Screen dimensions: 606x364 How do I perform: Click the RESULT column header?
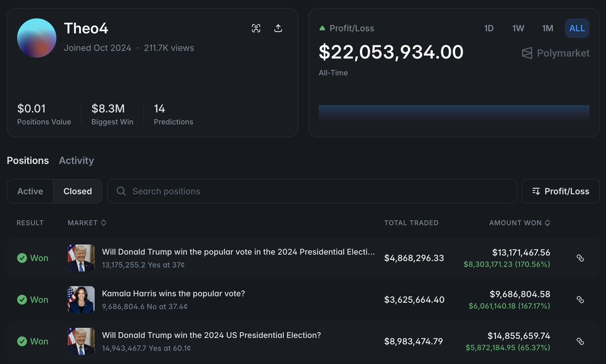30,223
